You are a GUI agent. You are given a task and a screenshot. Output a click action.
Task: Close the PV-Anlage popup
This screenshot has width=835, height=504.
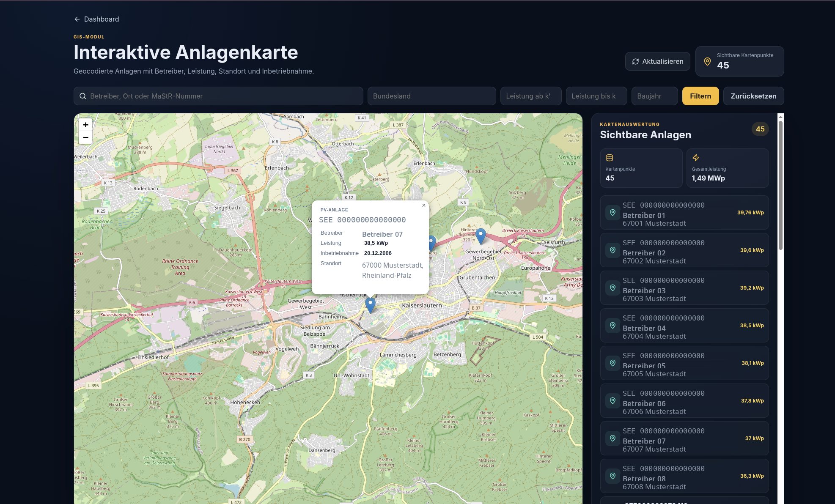pos(423,205)
